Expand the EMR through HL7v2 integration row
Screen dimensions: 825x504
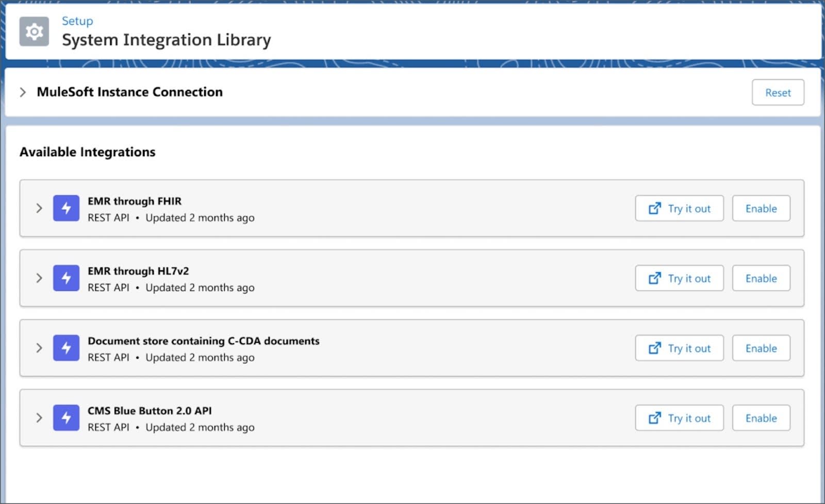pos(39,278)
